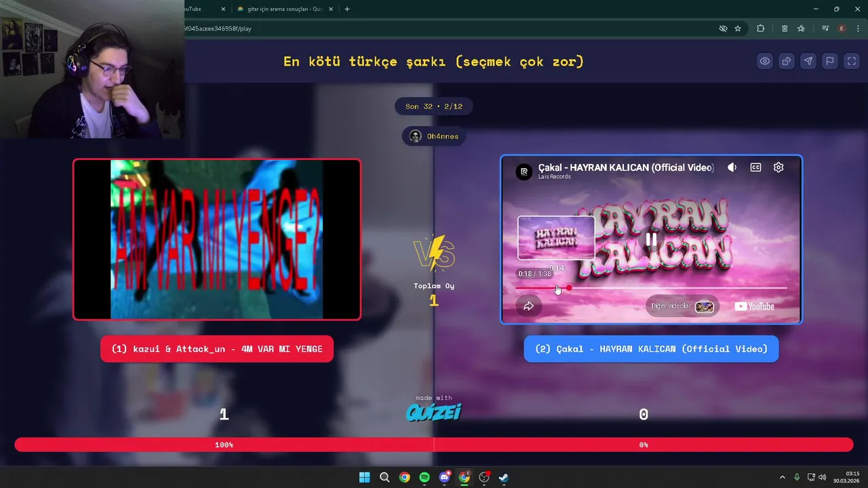Open the first Chrome icon in taskbar

tap(404, 477)
